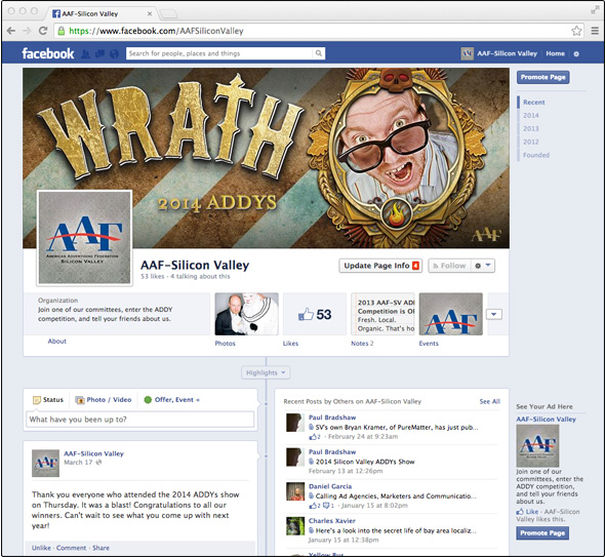This screenshot has width=605, height=557.
Task: Open the gear dropdown next to Follow
Action: coord(484,266)
